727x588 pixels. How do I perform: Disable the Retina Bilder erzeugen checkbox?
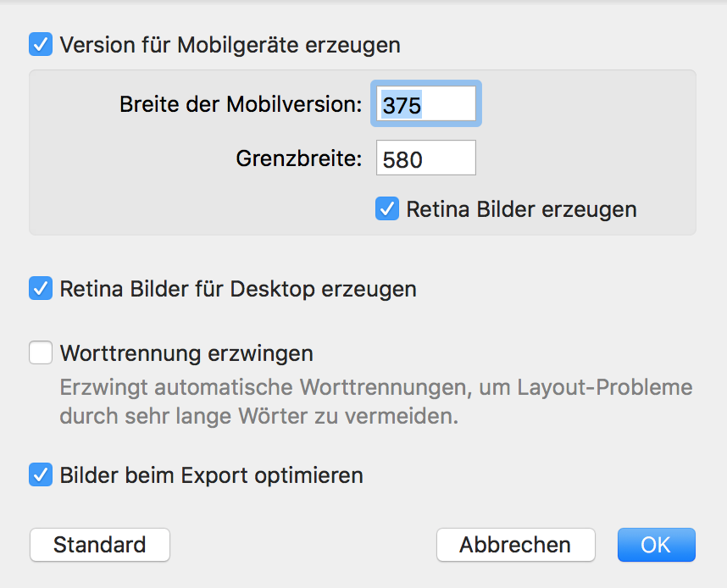(387, 208)
